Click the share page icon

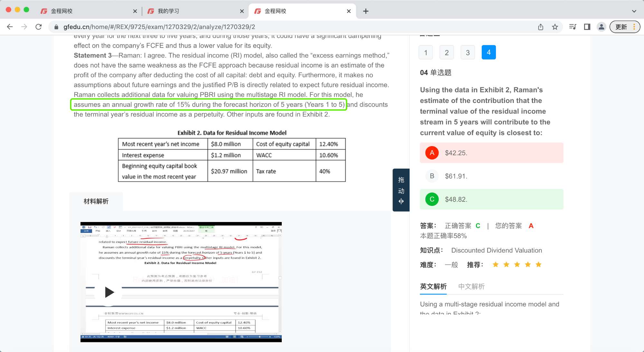coord(541,27)
